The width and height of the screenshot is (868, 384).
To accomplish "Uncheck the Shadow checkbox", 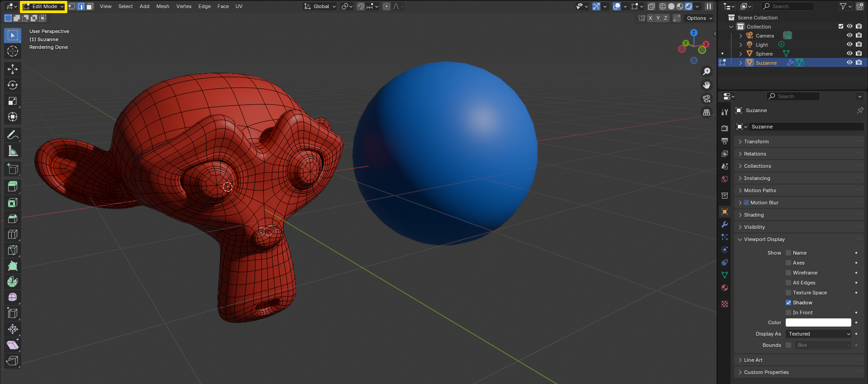I will [x=788, y=303].
